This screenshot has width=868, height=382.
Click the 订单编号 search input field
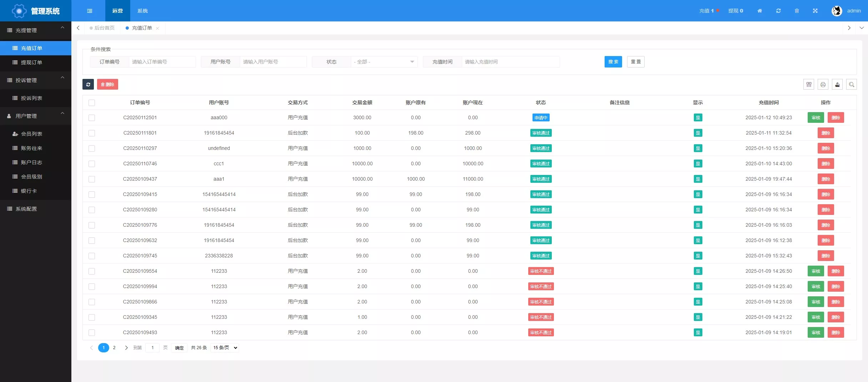click(x=162, y=62)
